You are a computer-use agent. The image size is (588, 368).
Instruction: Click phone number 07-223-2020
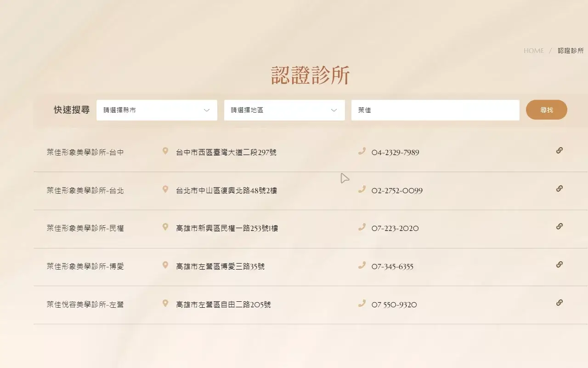pyautogui.click(x=395, y=229)
